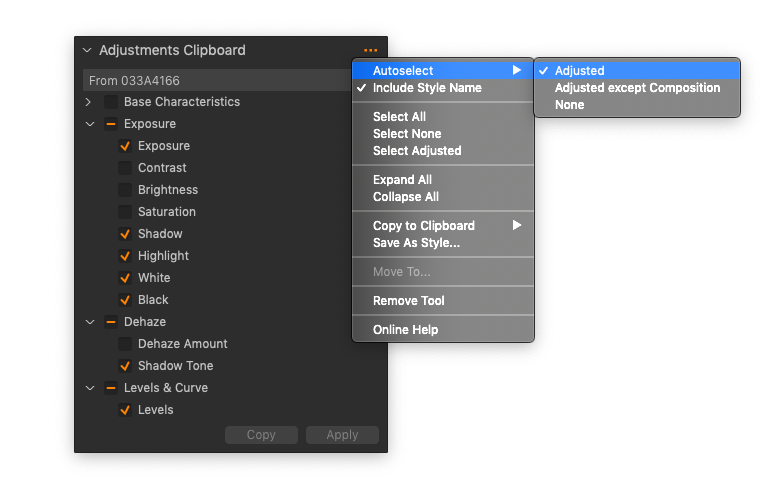Uncheck the Shadow checkbox
This screenshot has width=763, height=484.
125,234
